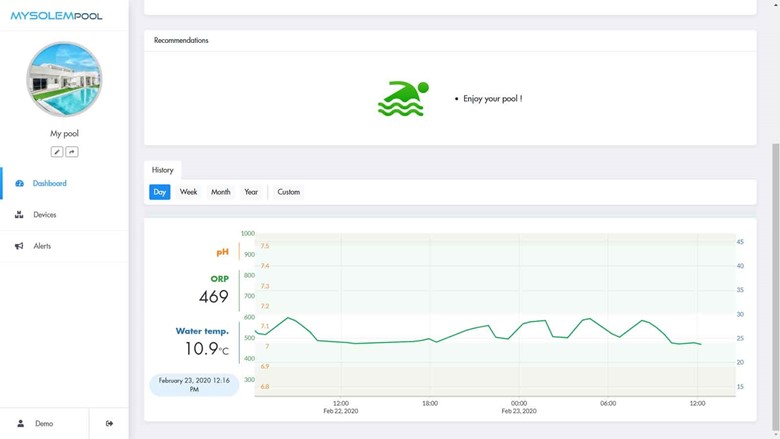This screenshot has width=780, height=439.
Task: Open the History tab
Action: click(163, 170)
